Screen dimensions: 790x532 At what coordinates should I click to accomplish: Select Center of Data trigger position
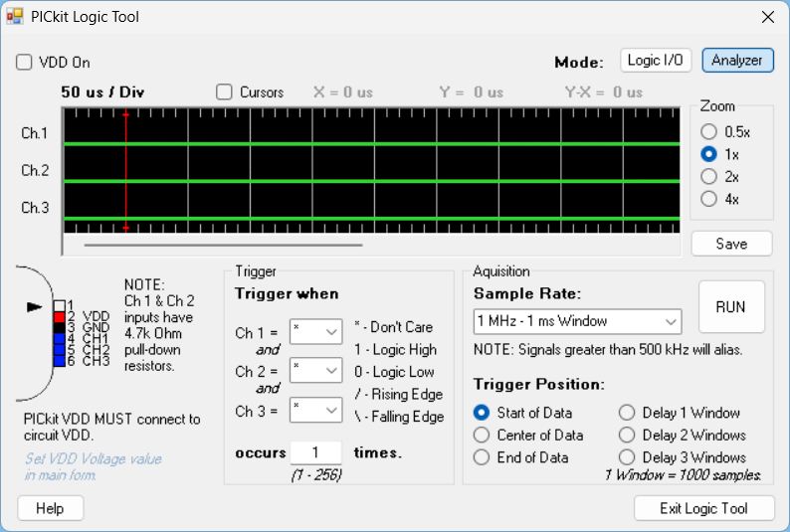tap(482, 435)
